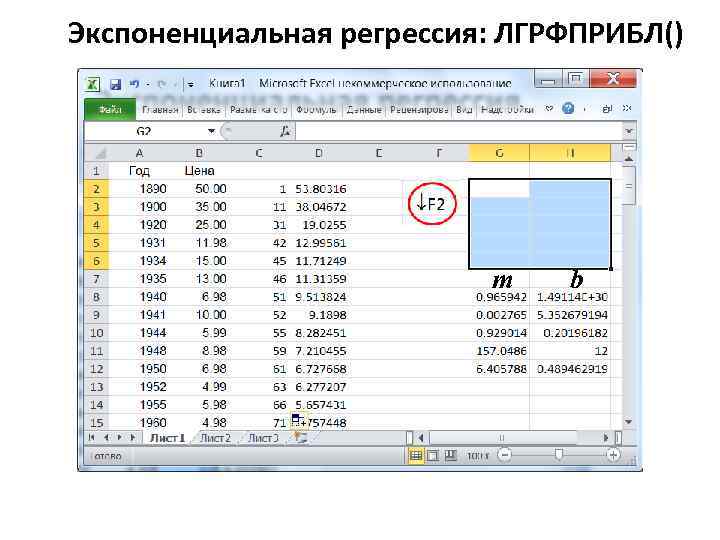Open the Файл tab

[110, 110]
